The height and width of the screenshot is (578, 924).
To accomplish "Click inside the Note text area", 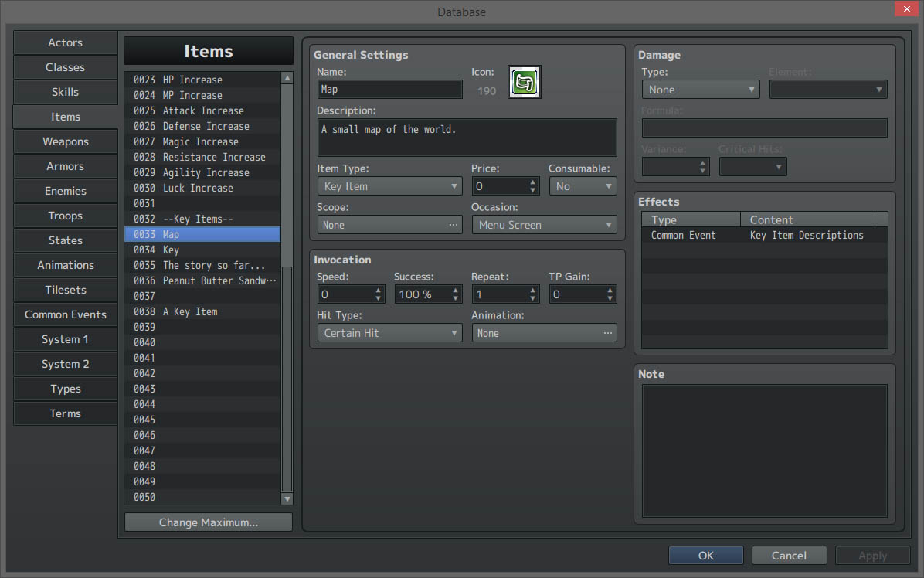I will click(x=764, y=450).
